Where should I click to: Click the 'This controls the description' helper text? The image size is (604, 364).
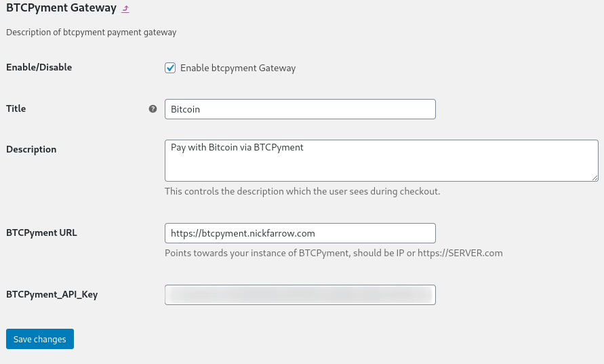coord(302,191)
